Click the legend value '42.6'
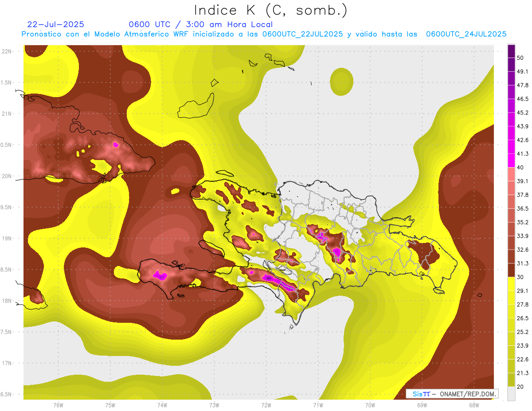 [523, 140]
